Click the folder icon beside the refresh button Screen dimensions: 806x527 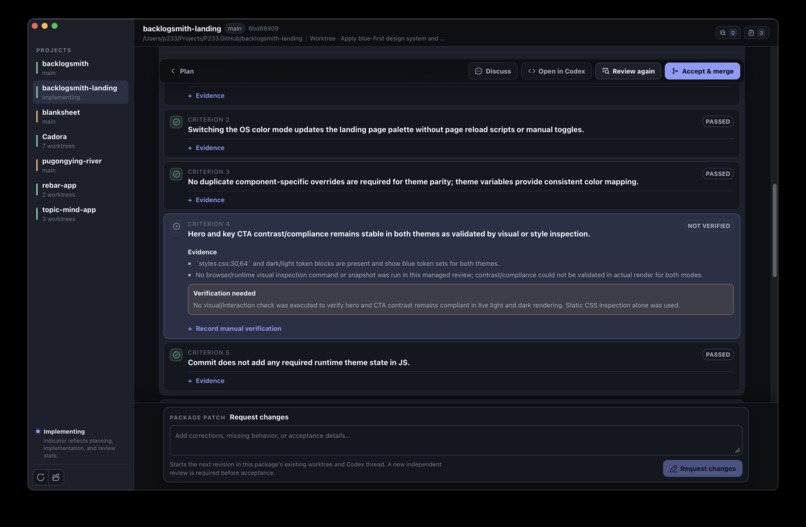pos(56,477)
